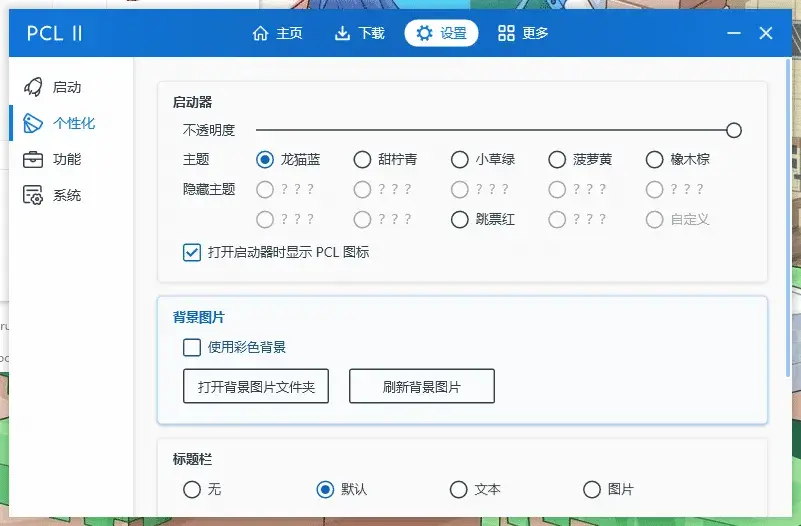Click the four-squares grid icon beside 更多
This screenshot has width=801, height=526.
click(x=506, y=33)
